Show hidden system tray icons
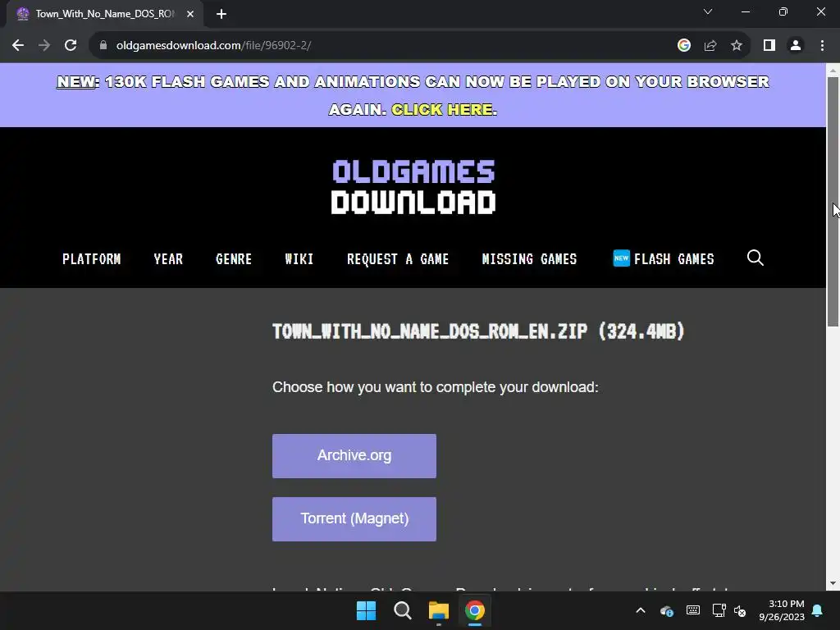The width and height of the screenshot is (840, 630). tap(640, 610)
